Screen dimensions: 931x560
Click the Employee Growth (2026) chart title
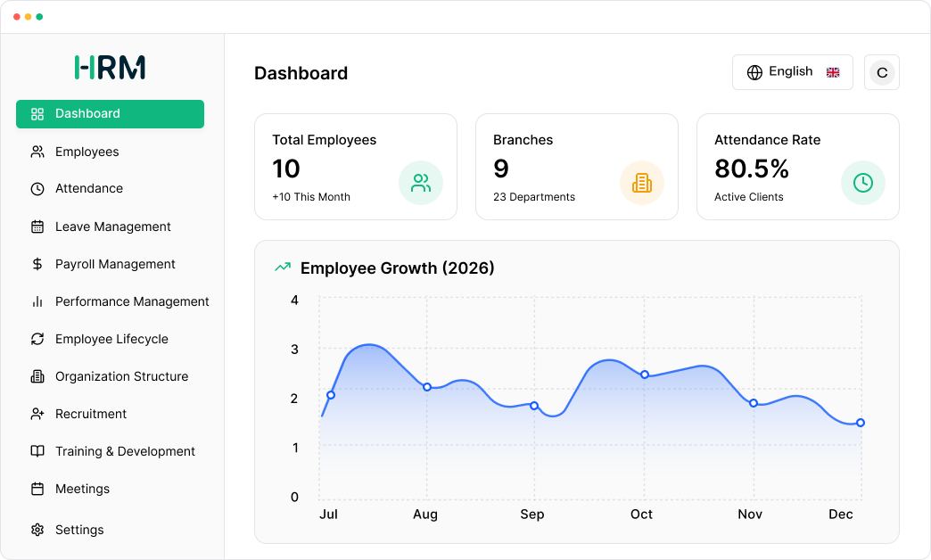point(397,268)
